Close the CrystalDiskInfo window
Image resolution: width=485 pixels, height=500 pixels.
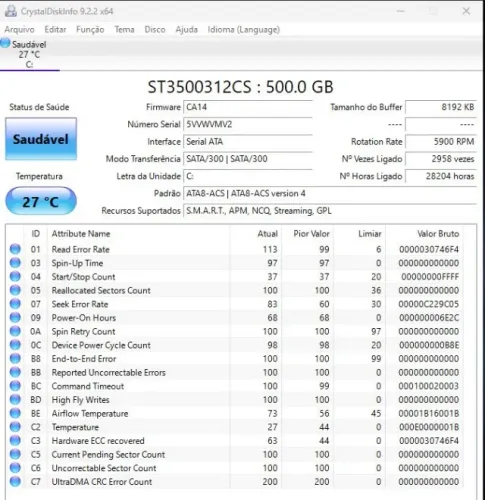466,11
